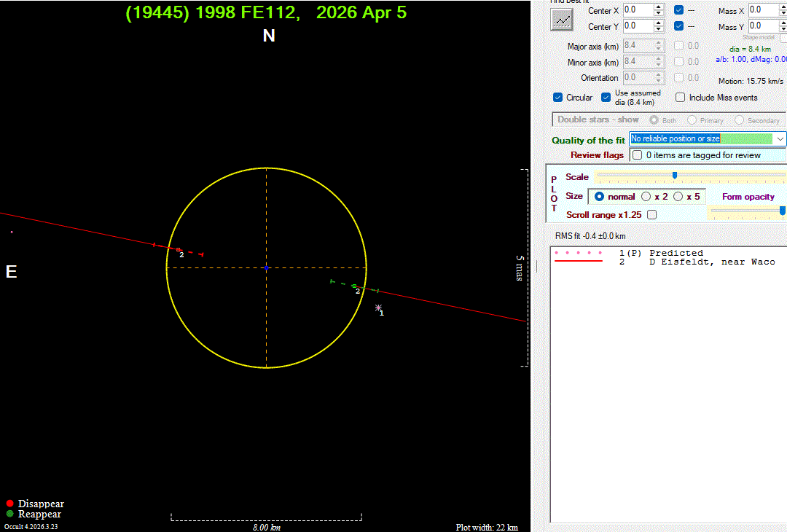Uncheck the checkbox next to Center X
This screenshot has width=787, height=532.
[x=679, y=9]
